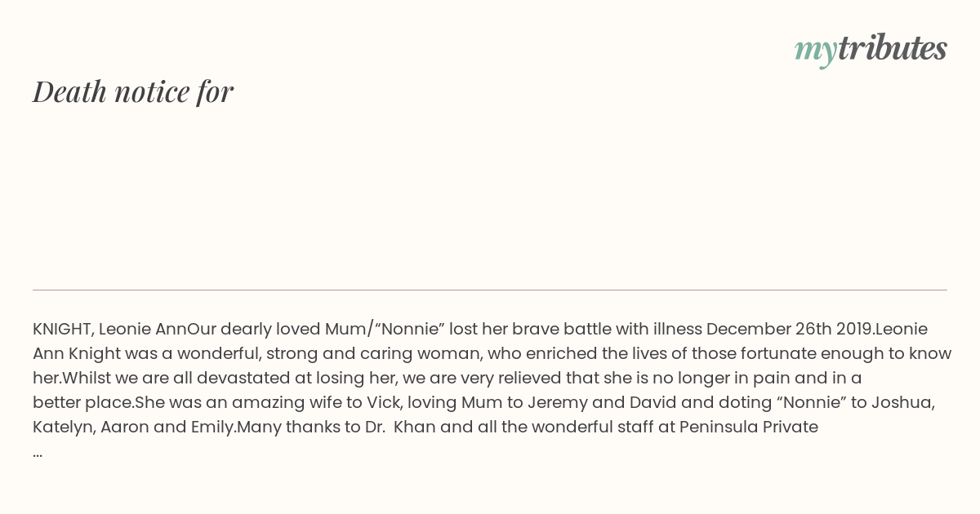Screen dimensions: 980x514
Task: Click the mytributes logo
Action: pyautogui.click(x=871, y=50)
